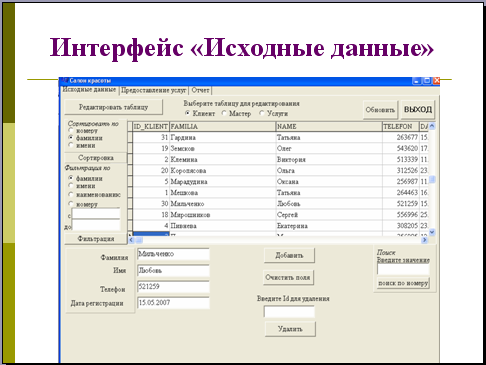Select the Земсков row cell
The width and height of the screenshot is (486, 365).
point(223,148)
